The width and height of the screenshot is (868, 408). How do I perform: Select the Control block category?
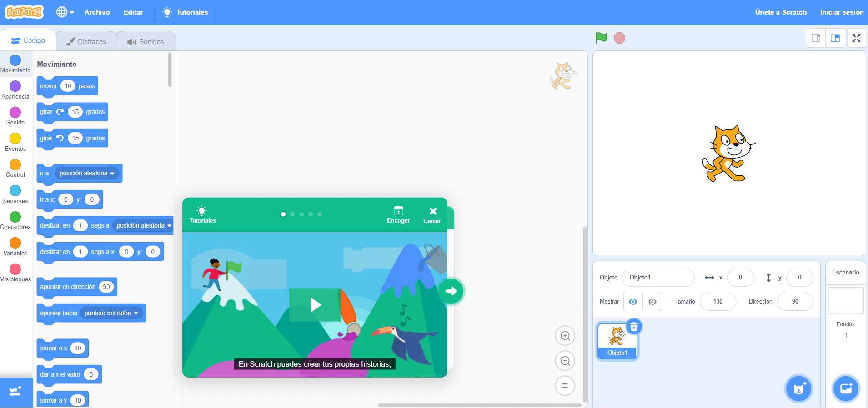(15, 168)
